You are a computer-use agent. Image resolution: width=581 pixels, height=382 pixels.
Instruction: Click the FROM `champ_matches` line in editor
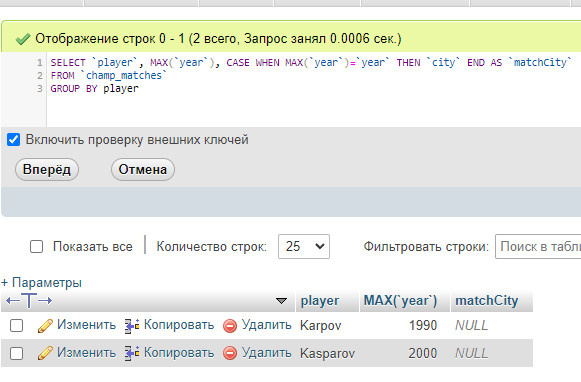(109, 76)
